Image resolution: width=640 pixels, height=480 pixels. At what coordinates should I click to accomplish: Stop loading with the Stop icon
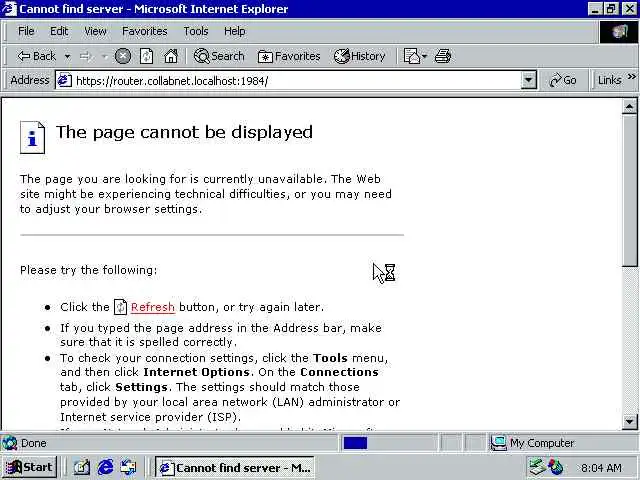(x=122, y=56)
